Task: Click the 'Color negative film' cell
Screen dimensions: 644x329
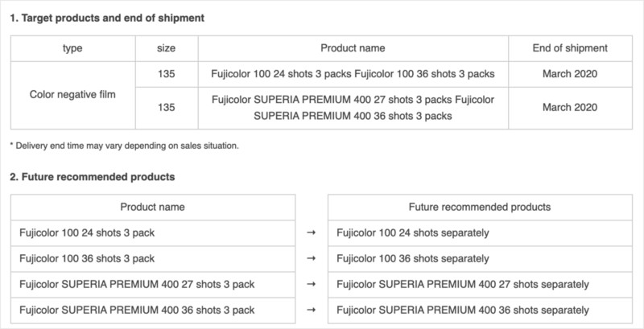Action: [72, 95]
